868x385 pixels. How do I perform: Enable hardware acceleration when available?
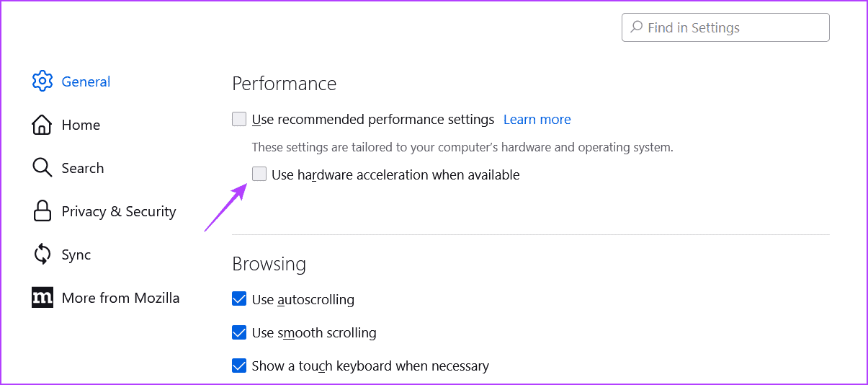pos(259,174)
